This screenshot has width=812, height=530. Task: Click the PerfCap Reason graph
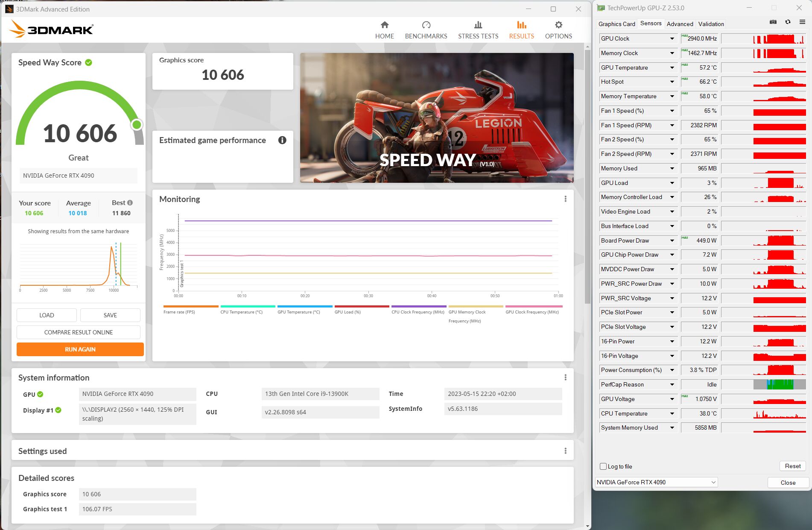click(763, 385)
